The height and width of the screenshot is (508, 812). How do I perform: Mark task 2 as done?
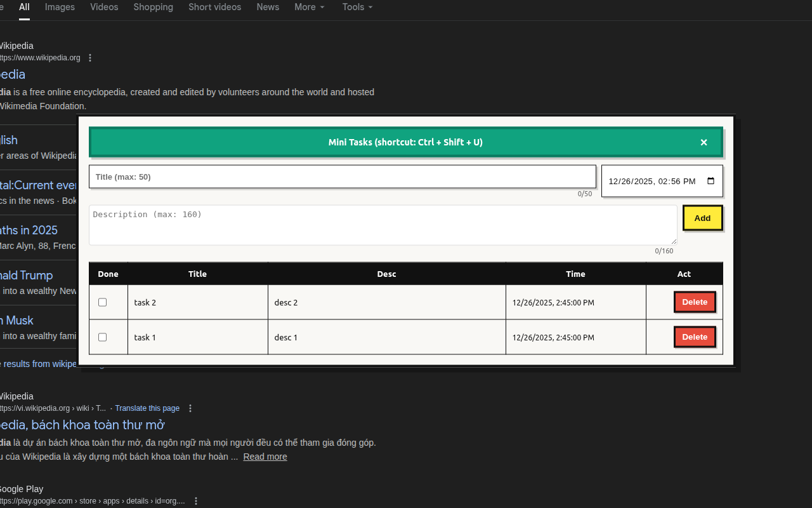102,302
